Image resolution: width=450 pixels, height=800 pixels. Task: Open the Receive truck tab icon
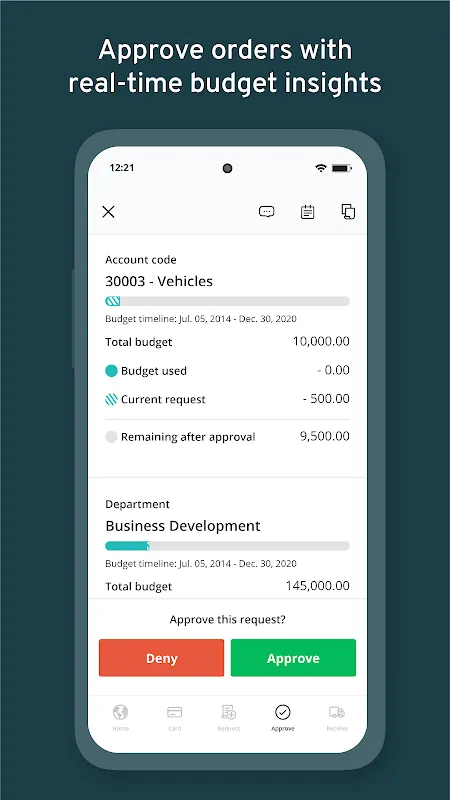pyautogui.click(x=337, y=717)
